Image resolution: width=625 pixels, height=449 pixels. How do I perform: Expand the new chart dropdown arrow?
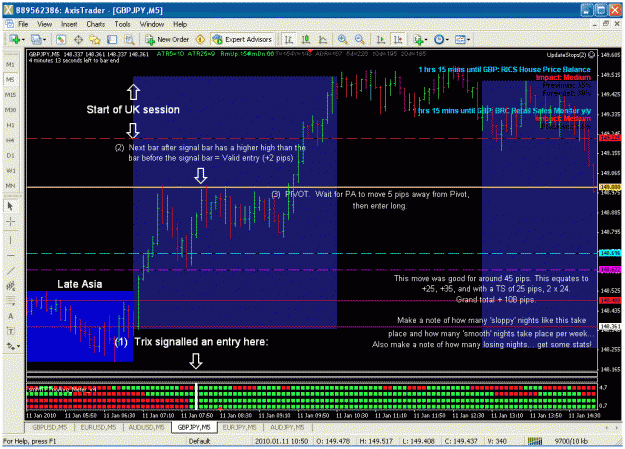click(x=24, y=40)
